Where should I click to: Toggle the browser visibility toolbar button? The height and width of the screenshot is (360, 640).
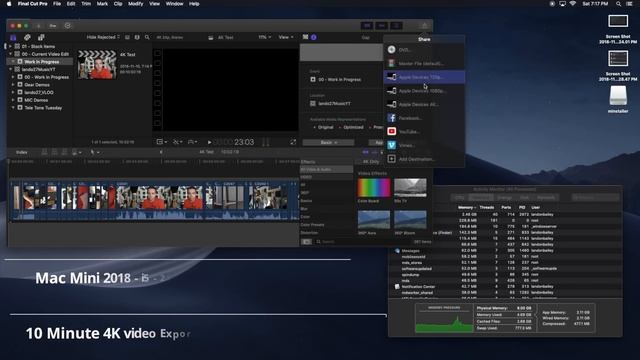tap(367, 26)
